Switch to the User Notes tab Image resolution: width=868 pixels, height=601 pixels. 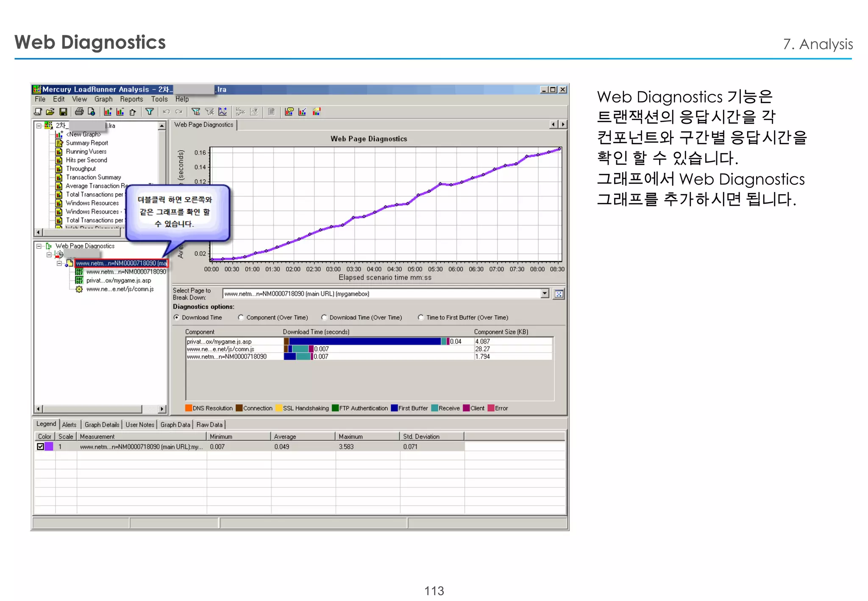point(140,425)
